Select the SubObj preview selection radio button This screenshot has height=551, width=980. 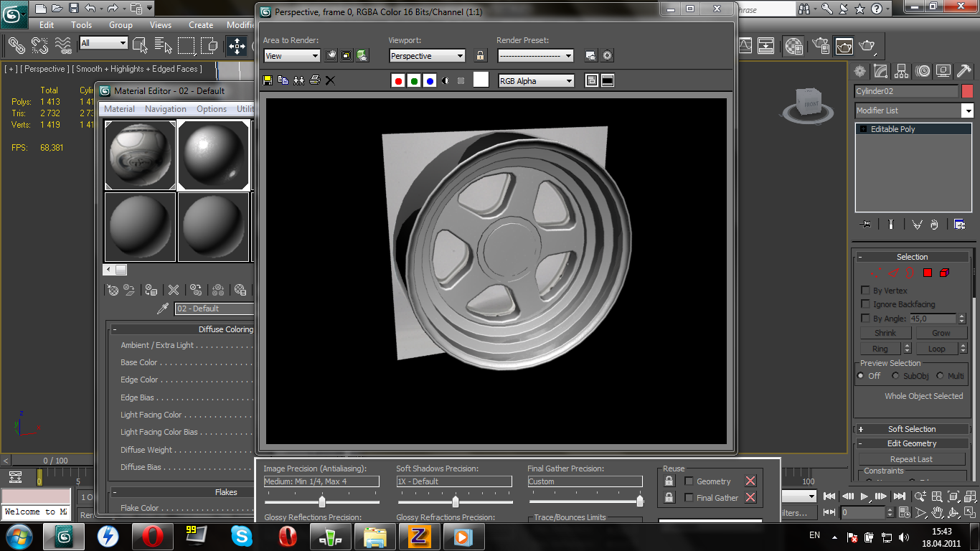coord(895,376)
